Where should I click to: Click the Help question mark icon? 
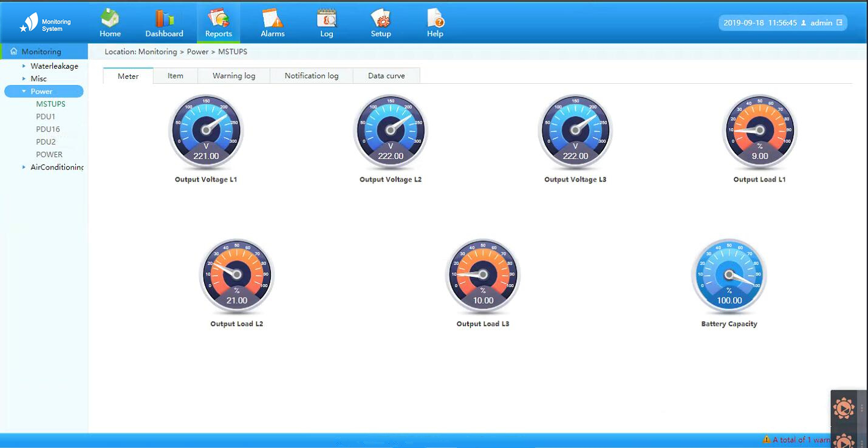click(435, 19)
